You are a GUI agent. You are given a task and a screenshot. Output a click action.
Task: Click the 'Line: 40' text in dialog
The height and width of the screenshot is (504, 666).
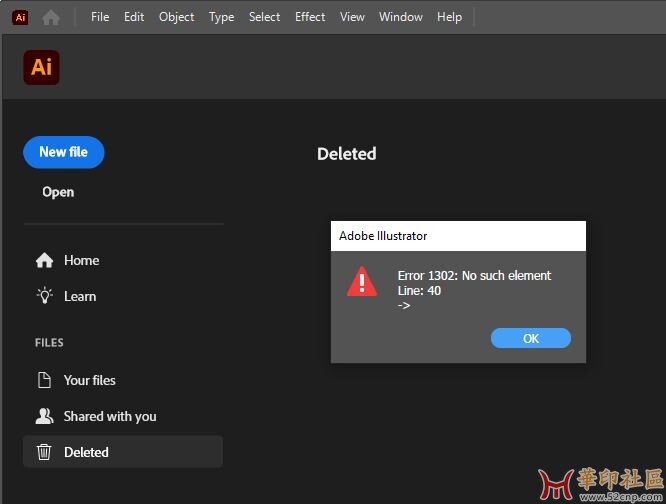419,291
